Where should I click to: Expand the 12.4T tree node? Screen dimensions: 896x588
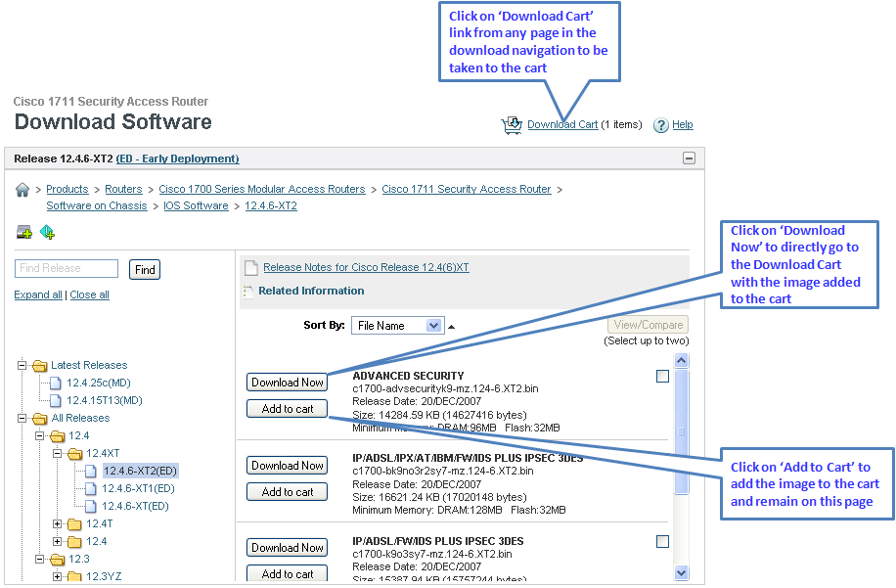click(57, 523)
